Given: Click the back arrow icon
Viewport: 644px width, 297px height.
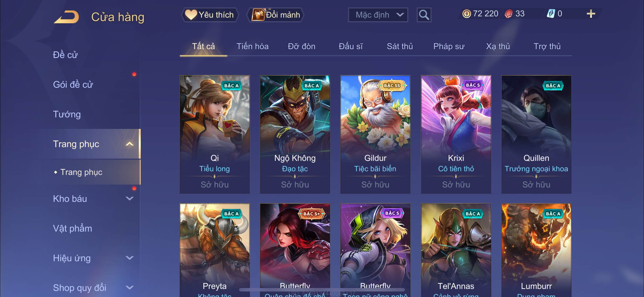Looking at the screenshot, I should click(67, 17).
